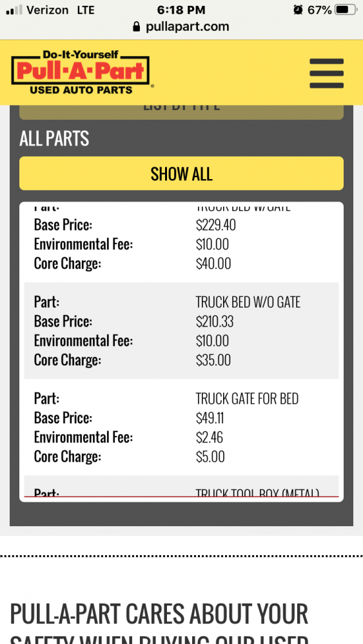Click the $229.40 base price
The image size is (363, 644).
click(216, 225)
